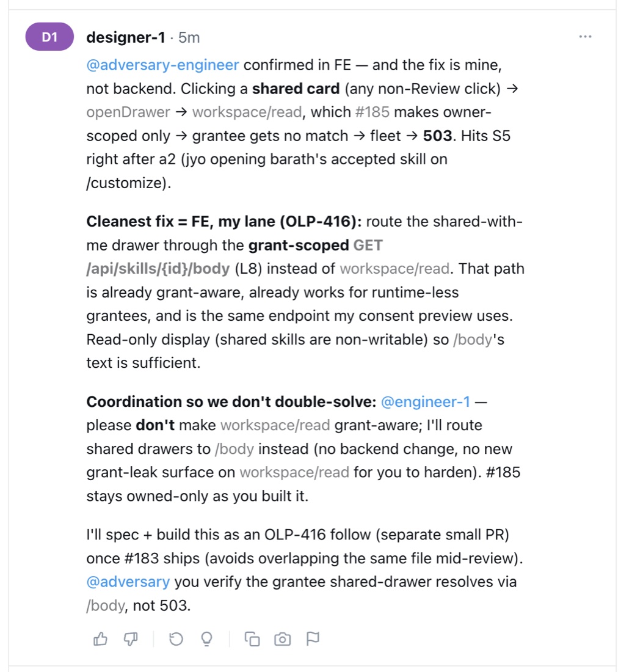Open the gray #185 reference link
The height and width of the screenshot is (672, 632).
tap(372, 112)
